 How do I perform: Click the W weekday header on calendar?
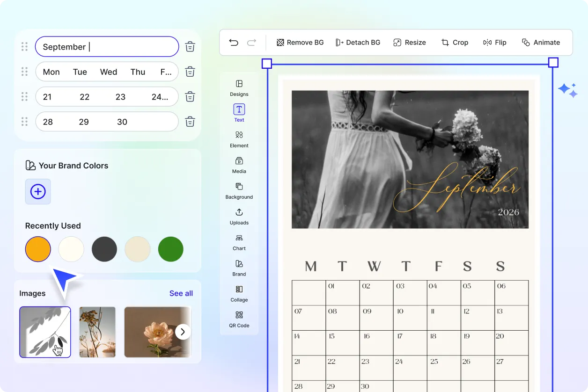pos(374,267)
